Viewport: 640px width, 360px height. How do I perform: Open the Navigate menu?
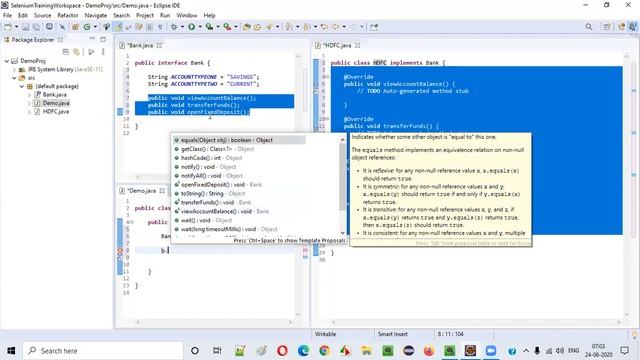pyautogui.click(x=96, y=16)
